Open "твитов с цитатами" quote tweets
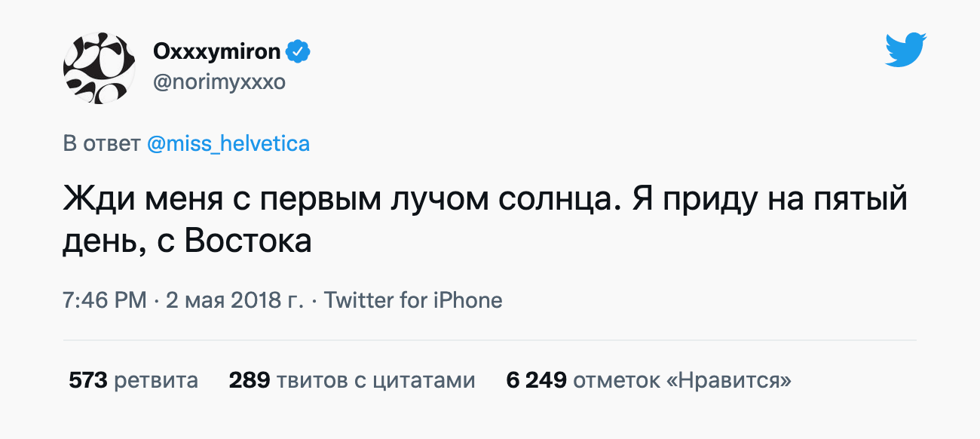 375,380
